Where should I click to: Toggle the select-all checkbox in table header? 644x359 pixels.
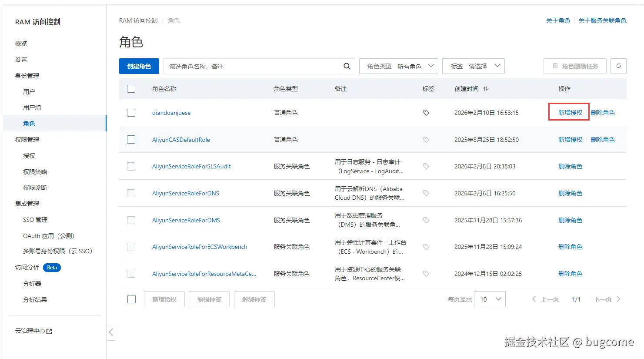[x=131, y=89]
